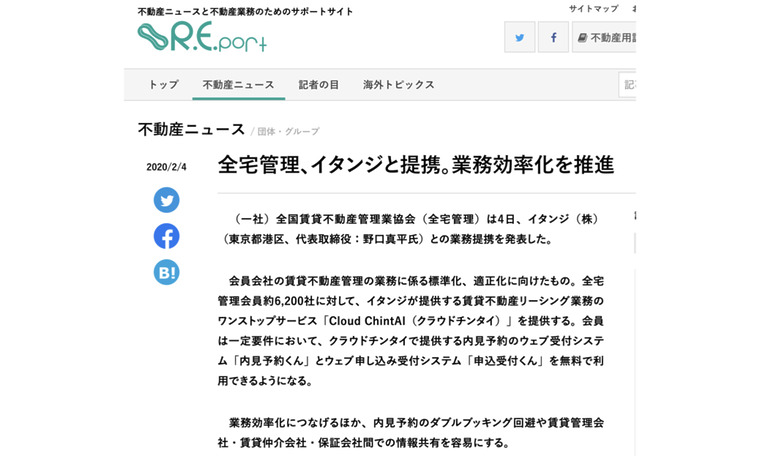
Task: Bookmark the article with Hatena B! icon
Action: (x=166, y=272)
